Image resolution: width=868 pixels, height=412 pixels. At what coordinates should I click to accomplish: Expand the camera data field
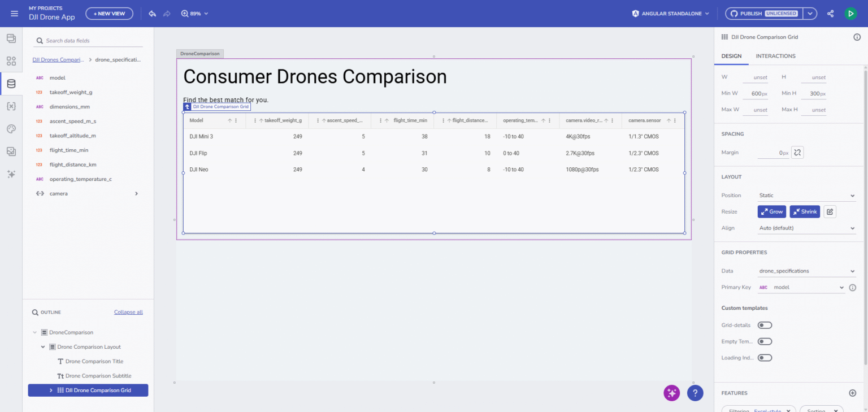click(x=136, y=194)
